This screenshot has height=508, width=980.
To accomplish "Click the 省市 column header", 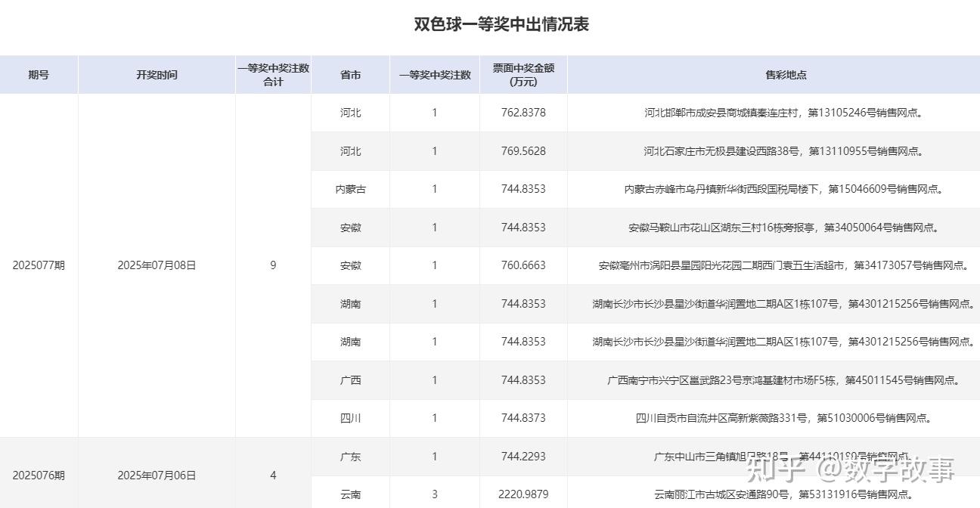I will [x=350, y=75].
